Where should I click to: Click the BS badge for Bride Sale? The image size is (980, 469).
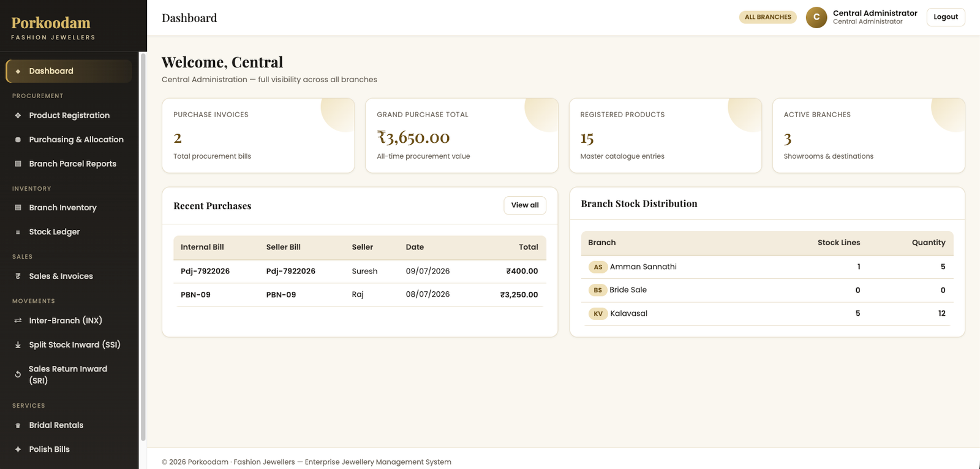(x=598, y=290)
